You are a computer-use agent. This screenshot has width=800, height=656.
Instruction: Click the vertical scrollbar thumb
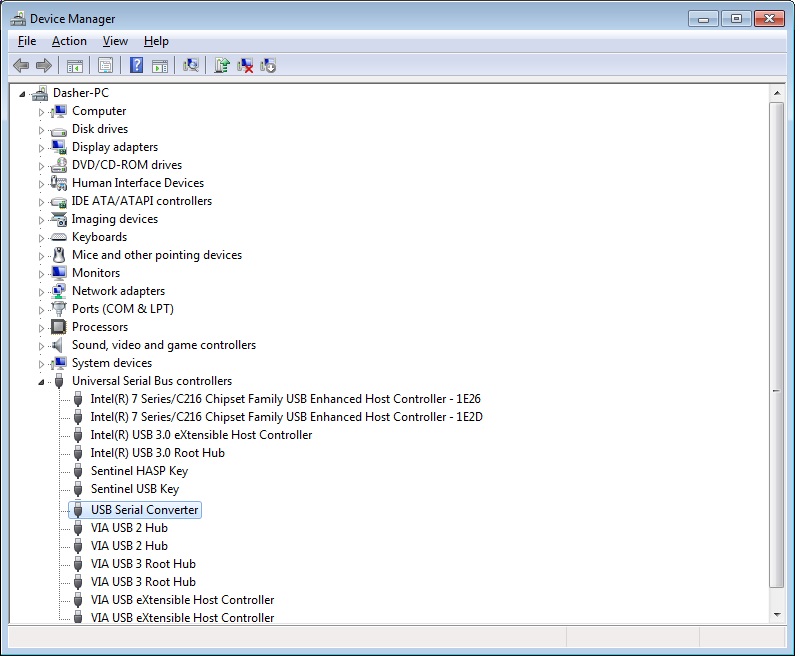pyautogui.click(x=777, y=345)
